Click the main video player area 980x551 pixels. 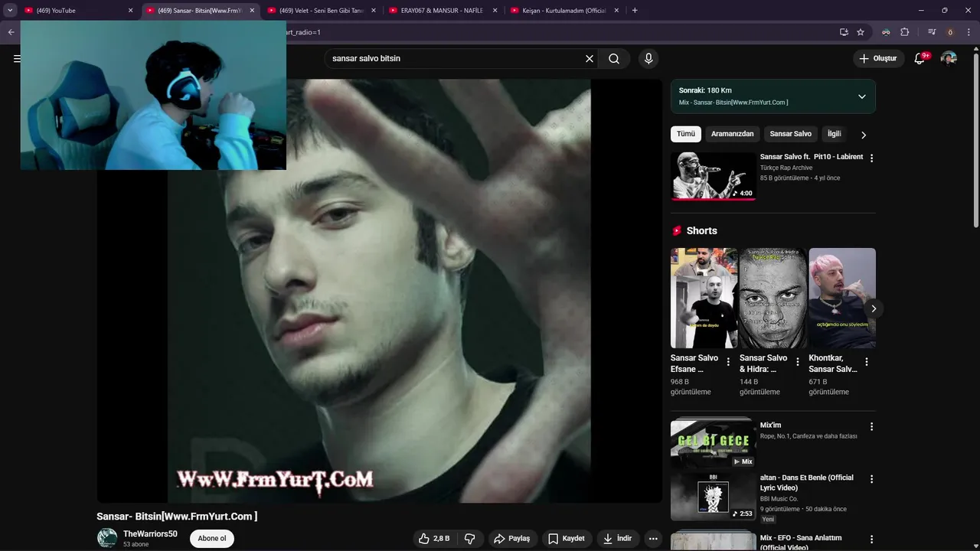tap(379, 291)
